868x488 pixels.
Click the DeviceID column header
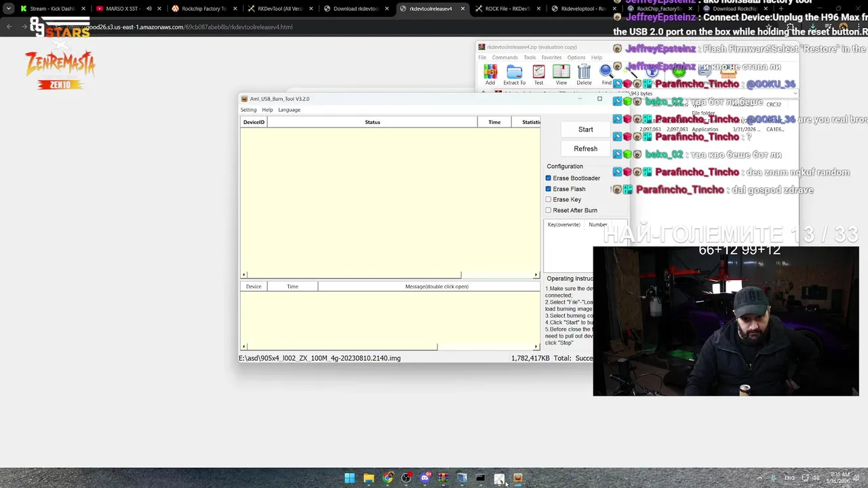pyautogui.click(x=254, y=122)
